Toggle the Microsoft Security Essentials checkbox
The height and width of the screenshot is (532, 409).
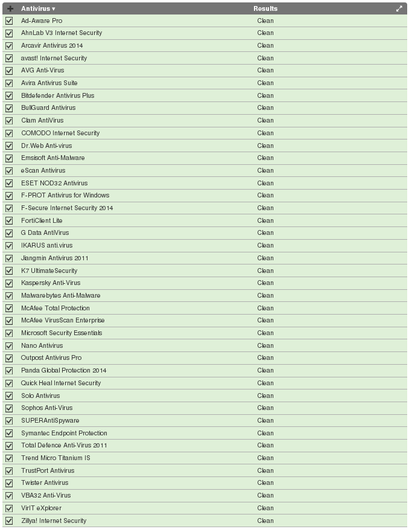click(x=9, y=333)
